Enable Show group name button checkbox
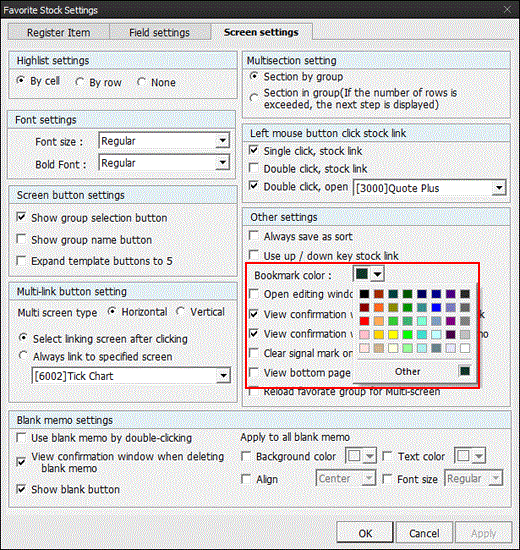 click(x=21, y=240)
